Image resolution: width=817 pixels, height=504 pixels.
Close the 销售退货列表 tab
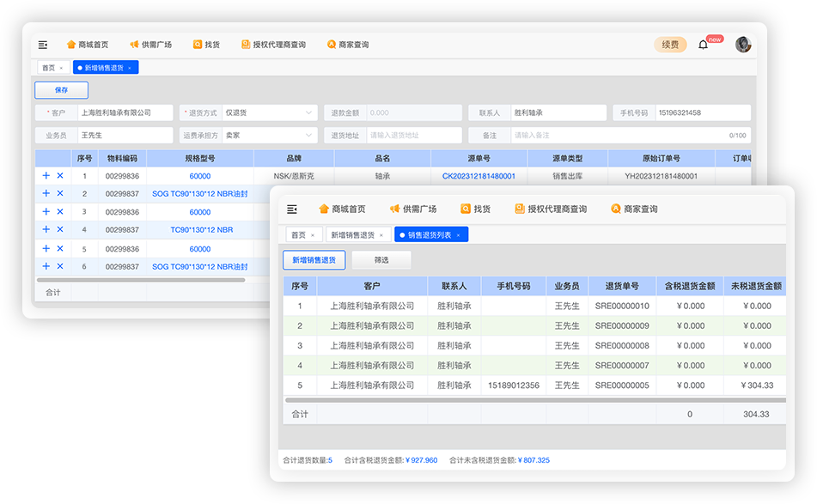(x=459, y=235)
